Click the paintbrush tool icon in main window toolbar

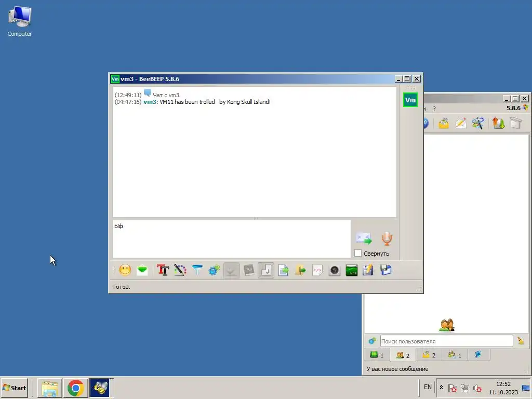coord(478,123)
